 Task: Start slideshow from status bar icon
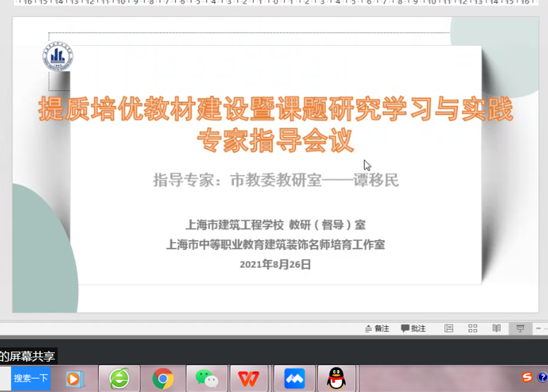pyautogui.click(x=520, y=328)
